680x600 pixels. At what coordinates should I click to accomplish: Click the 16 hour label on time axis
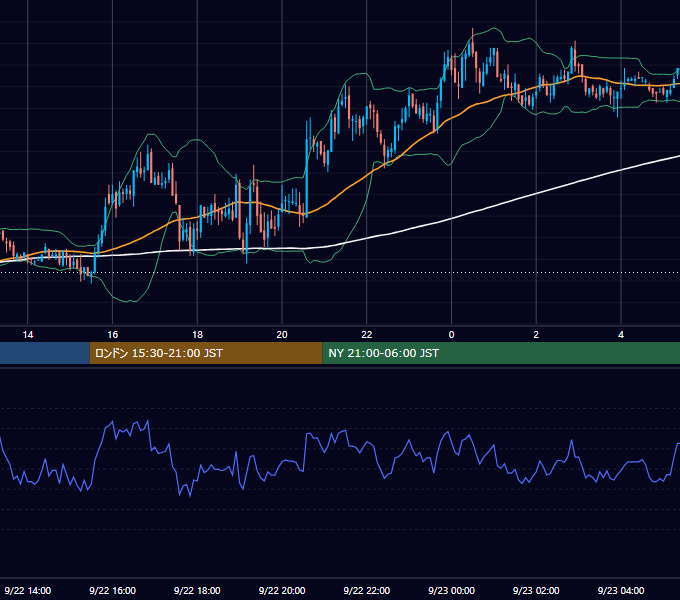112,335
